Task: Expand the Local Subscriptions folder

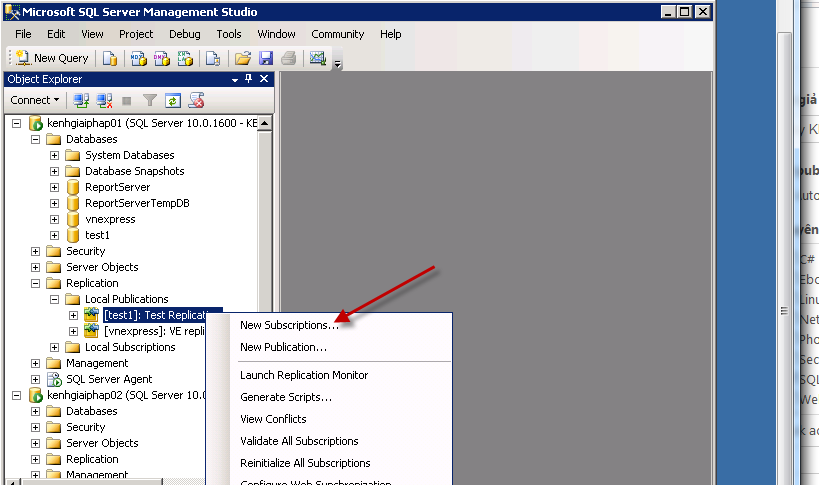Action: pos(54,347)
